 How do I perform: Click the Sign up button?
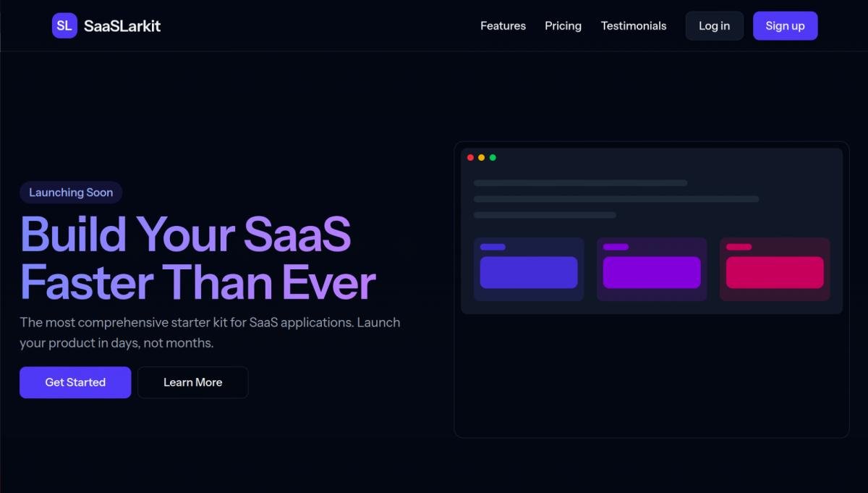coord(785,26)
